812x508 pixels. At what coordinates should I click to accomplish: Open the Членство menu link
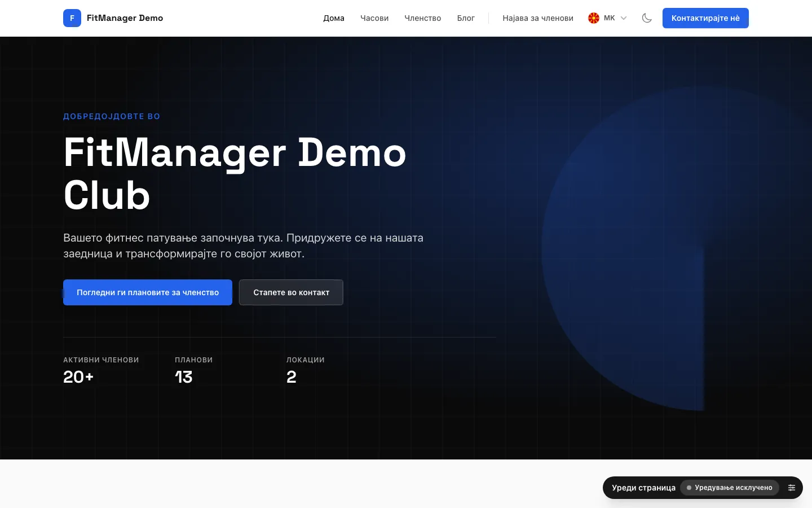pyautogui.click(x=423, y=18)
